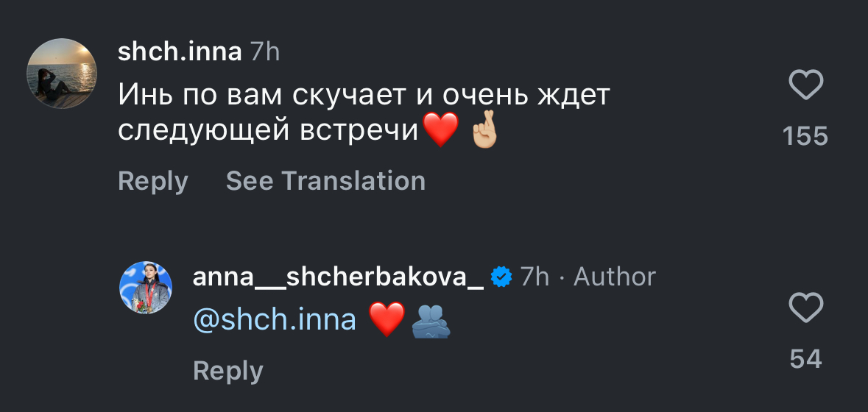Click the hugging people emoji in the reply
Viewport: 868px width, 412px height.
pos(431,321)
